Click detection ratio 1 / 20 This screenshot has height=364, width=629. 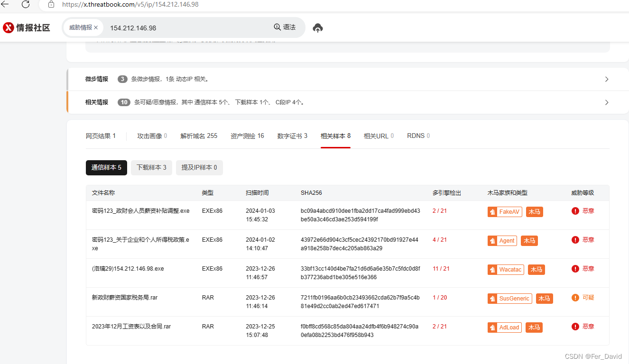[x=440, y=298]
